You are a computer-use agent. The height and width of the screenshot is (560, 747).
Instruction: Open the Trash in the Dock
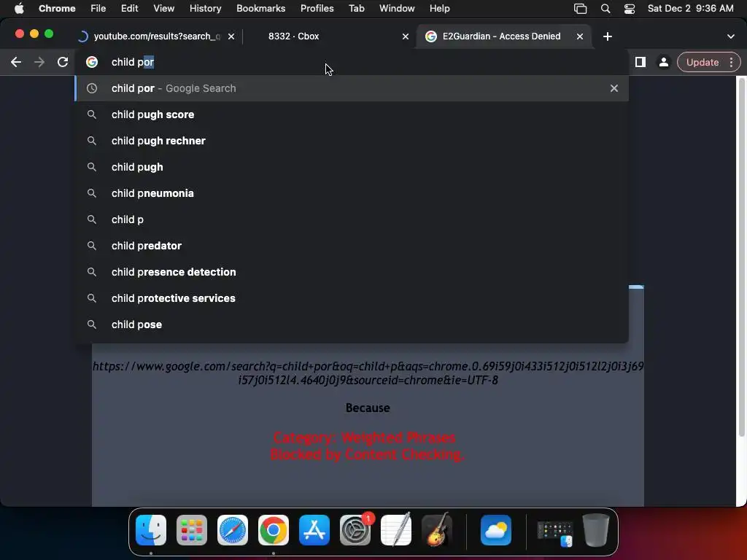click(596, 530)
